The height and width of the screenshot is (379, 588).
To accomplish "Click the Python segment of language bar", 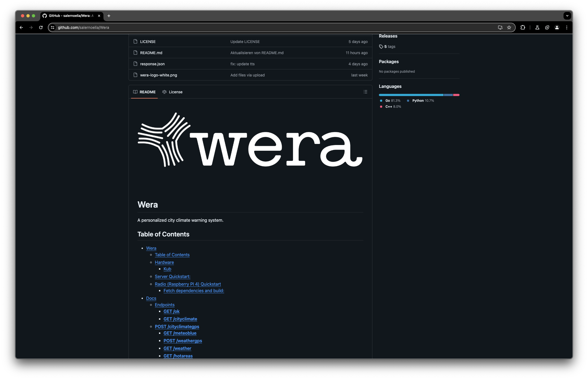I will click(x=448, y=95).
